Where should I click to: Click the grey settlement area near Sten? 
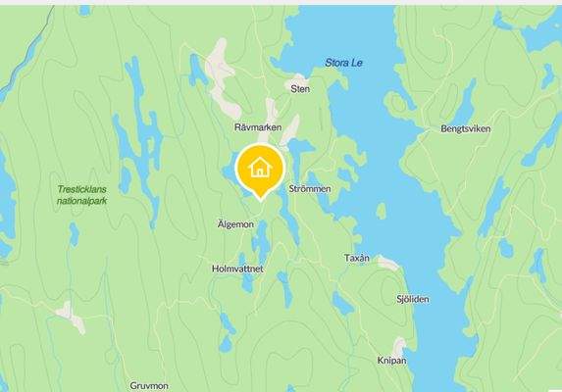pyautogui.click(x=295, y=80)
